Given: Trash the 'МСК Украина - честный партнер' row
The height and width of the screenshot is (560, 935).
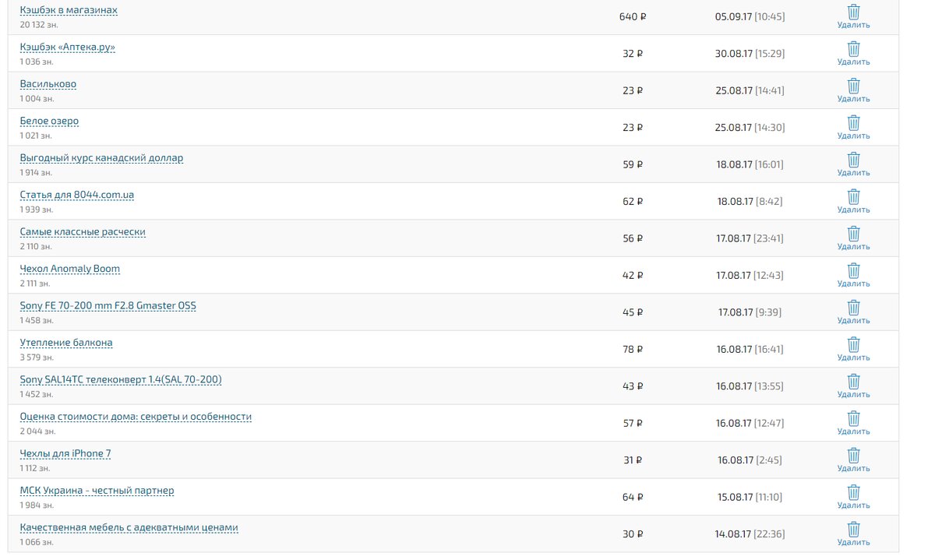Looking at the screenshot, I should tap(853, 492).
